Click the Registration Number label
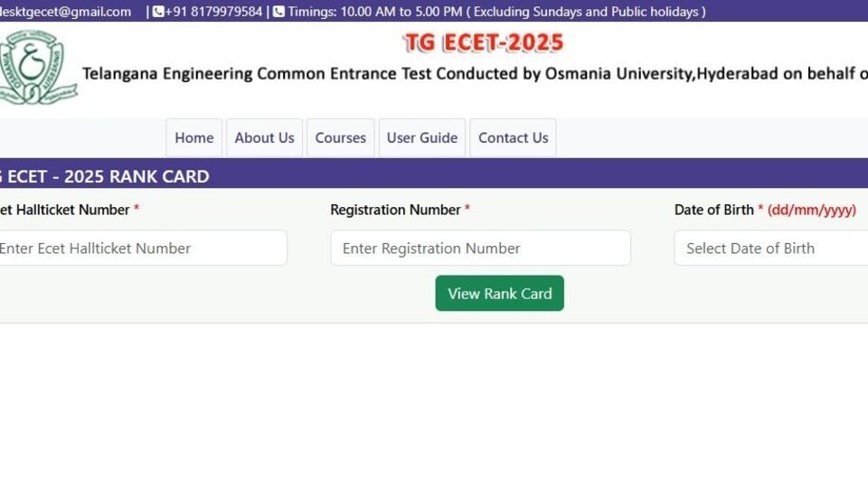The width and height of the screenshot is (868, 488). click(x=395, y=210)
